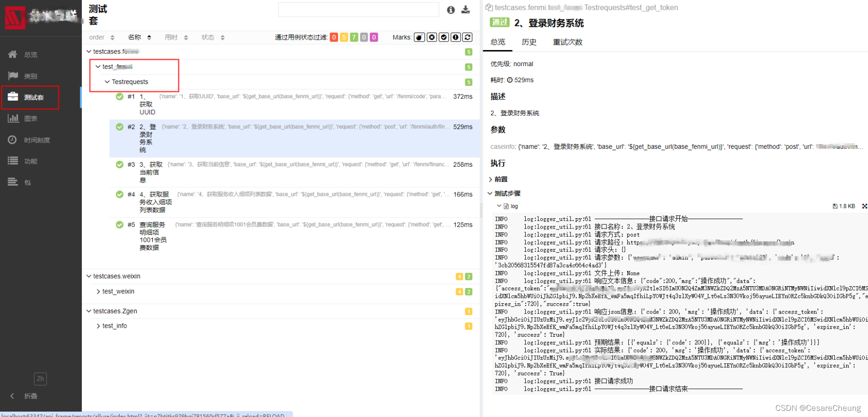Expand the test_info tree node

[x=98, y=326]
